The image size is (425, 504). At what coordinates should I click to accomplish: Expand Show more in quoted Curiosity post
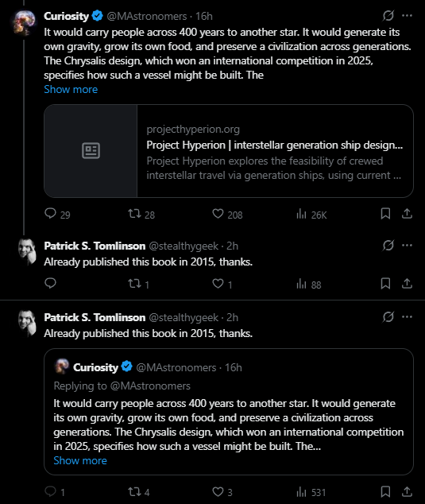coord(80,460)
